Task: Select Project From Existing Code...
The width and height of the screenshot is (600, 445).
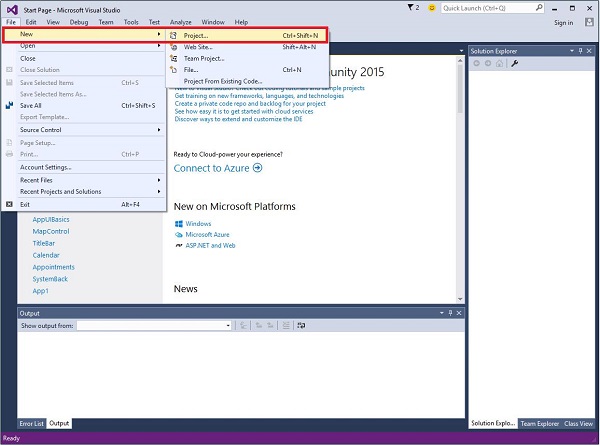Action: (x=246, y=81)
